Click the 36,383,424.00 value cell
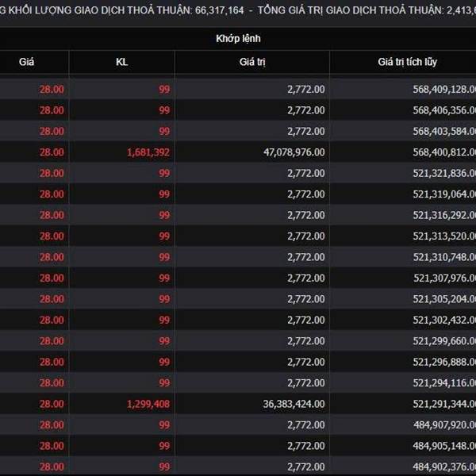476x476 pixels. click(x=294, y=404)
